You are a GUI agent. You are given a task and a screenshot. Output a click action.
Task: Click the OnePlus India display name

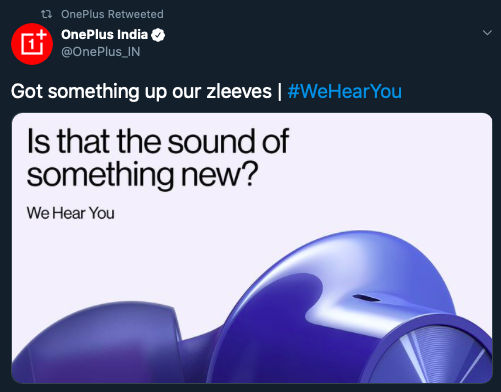[x=104, y=34]
